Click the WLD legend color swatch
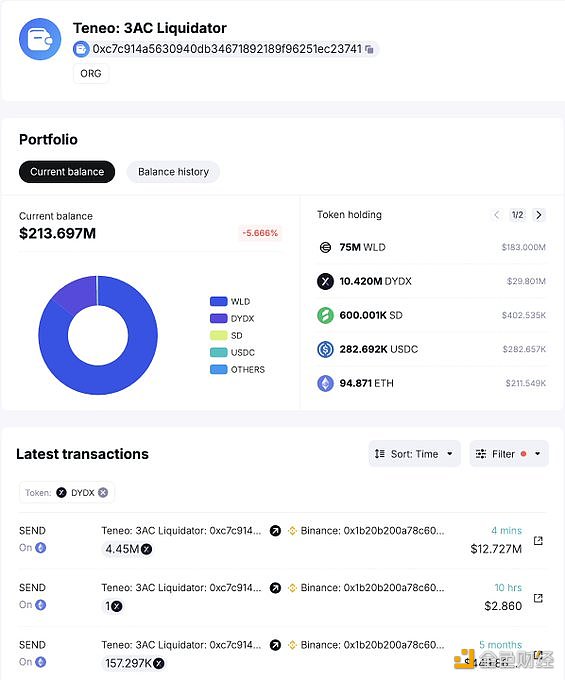Viewport: 565px width, 680px height. 219,301
